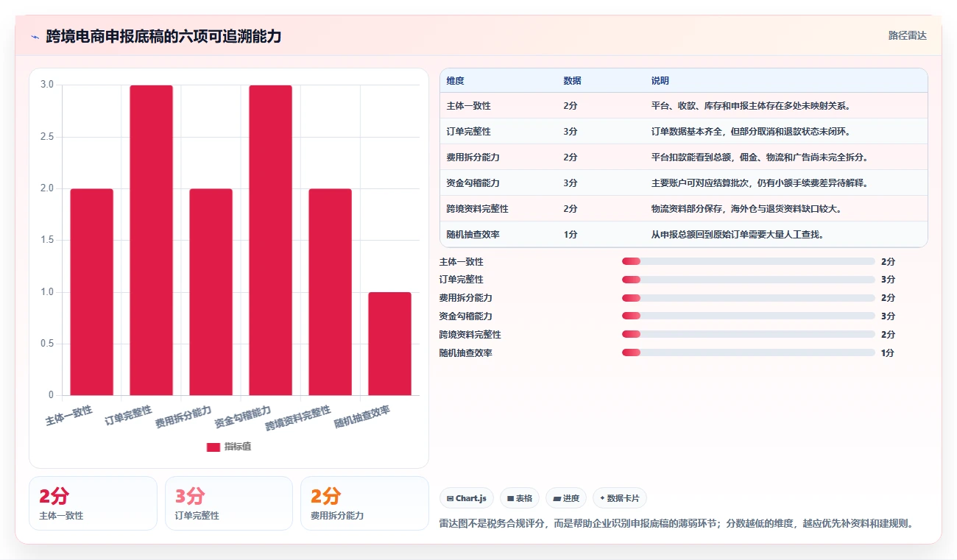Click the footer note starting 雷达图不是税务合规评分
Screen dimensions: 957x560
[677, 524]
